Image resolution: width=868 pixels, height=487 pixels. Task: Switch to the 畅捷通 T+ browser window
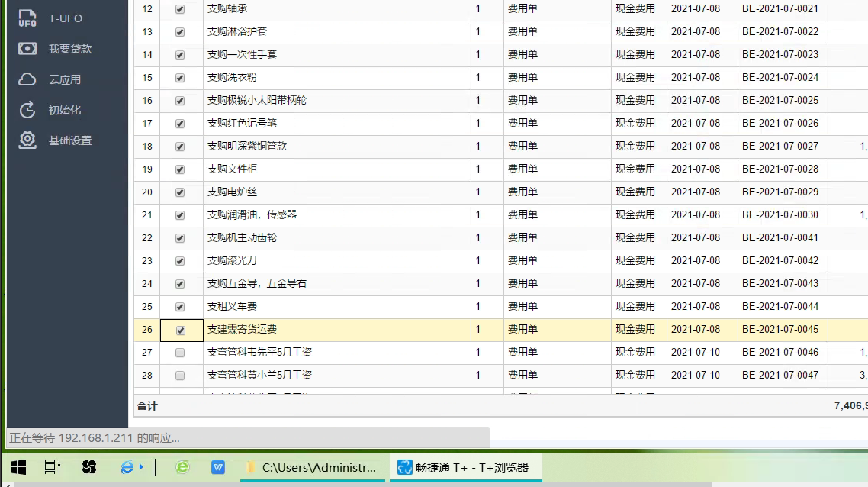pyautogui.click(x=465, y=468)
